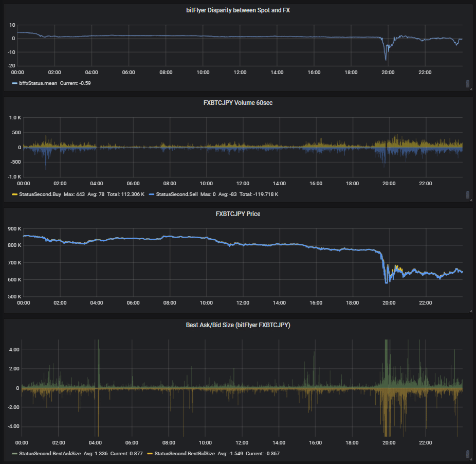Click the FXBTCJPY Price panel resize handle
Image resolution: width=476 pixels, height=464 pixels.
click(471, 311)
